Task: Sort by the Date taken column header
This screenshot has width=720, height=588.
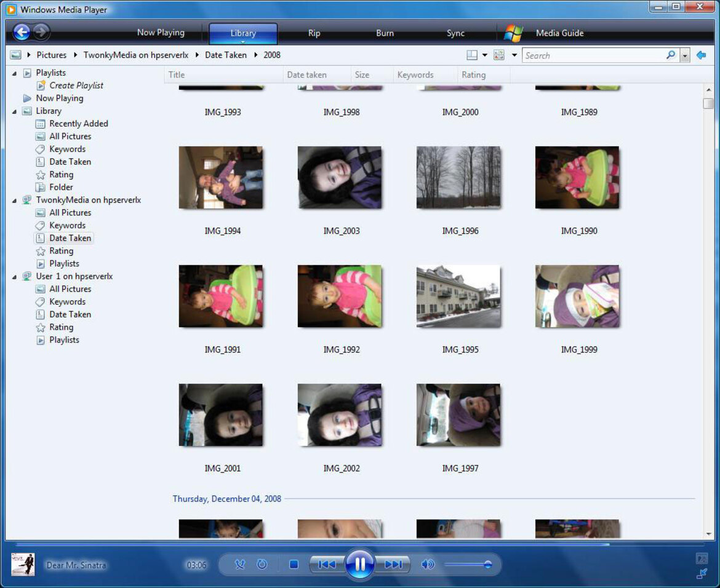Action: [x=317, y=75]
